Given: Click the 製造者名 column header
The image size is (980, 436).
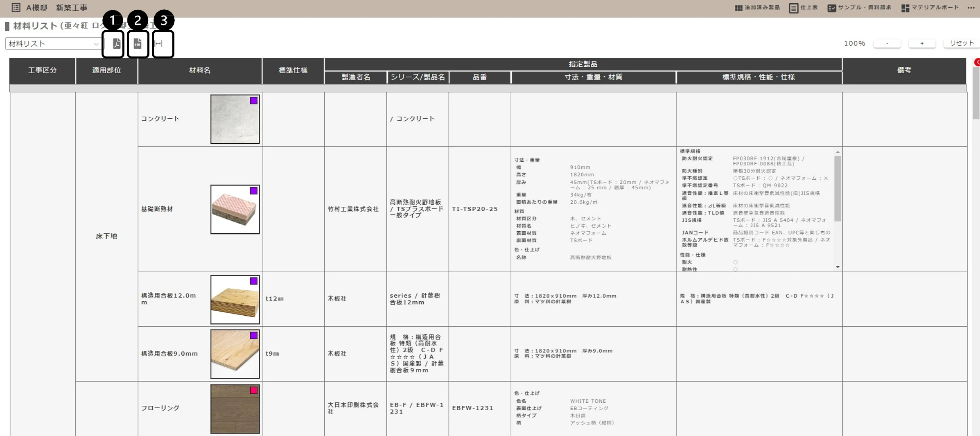Looking at the screenshot, I should 356,77.
